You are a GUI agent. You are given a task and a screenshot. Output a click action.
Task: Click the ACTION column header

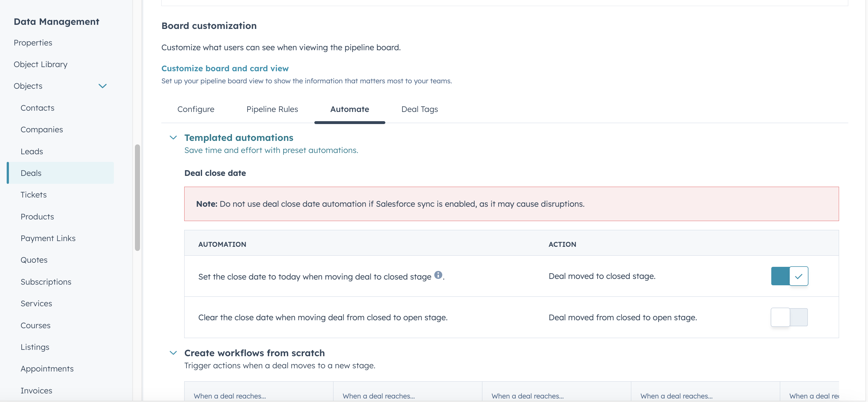(x=562, y=245)
